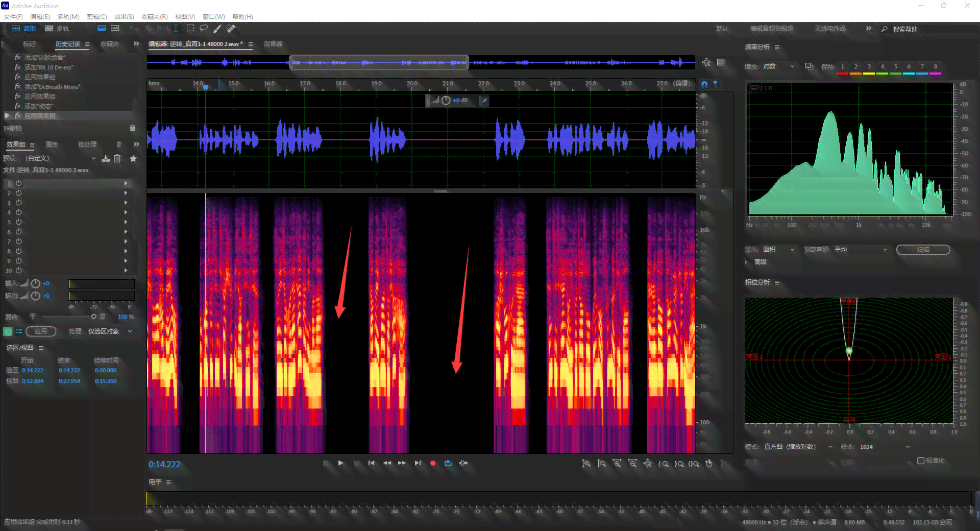Switch to the 混音器 tab

(273, 44)
